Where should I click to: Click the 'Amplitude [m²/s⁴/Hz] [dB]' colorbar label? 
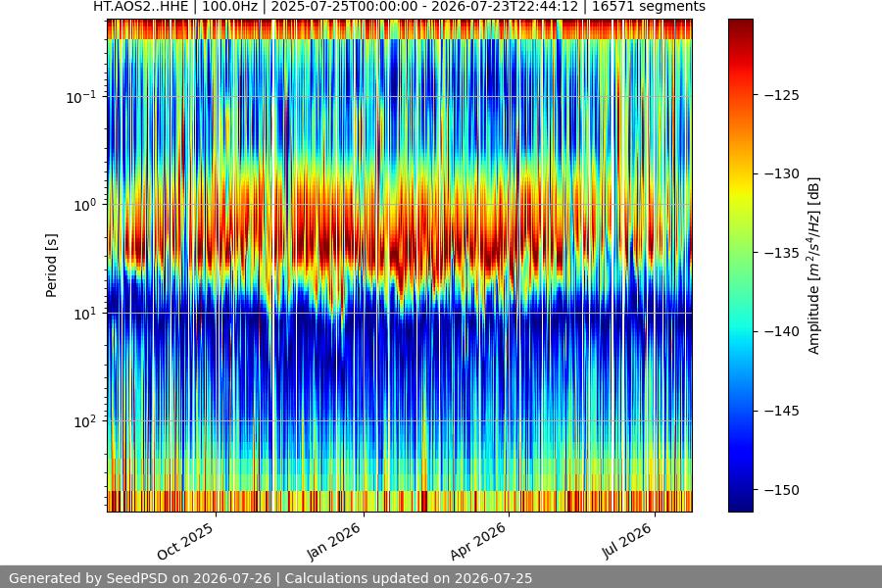[x=814, y=266]
